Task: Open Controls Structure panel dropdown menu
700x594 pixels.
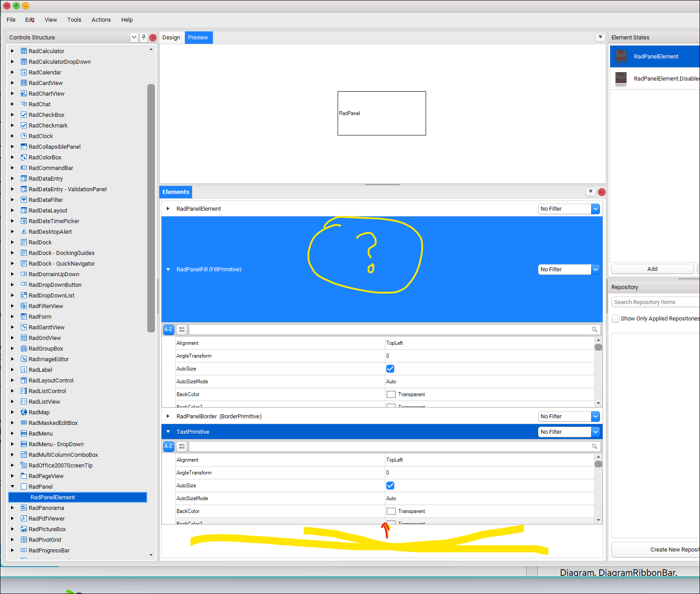Action: (x=134, y=38)
